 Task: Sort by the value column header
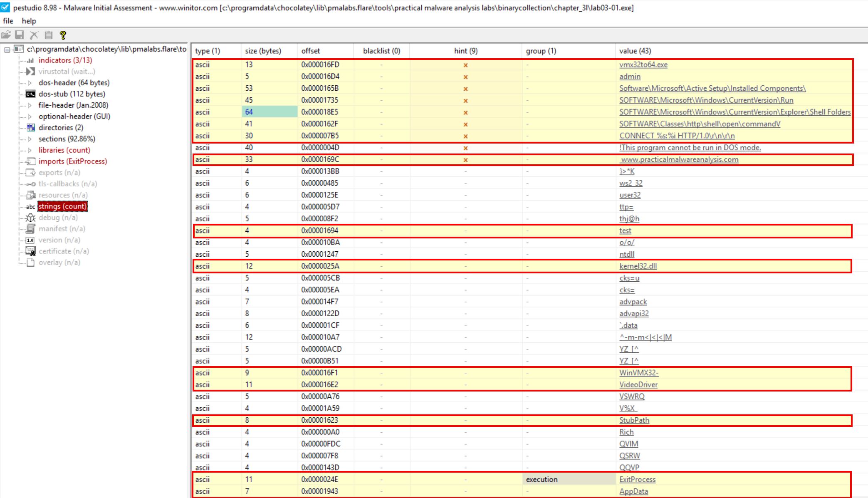coord(742,51)
